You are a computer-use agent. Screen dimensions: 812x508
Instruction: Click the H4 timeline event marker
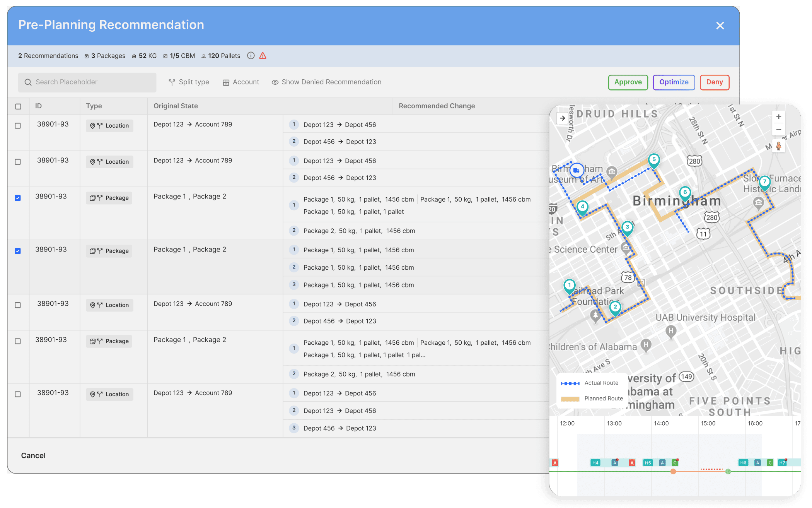click(595, 463)
